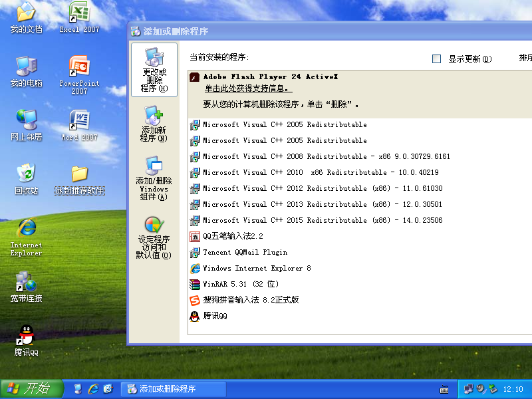
Task: Select the 腾讯QQ entry in program list
Action: pos(360,317)
